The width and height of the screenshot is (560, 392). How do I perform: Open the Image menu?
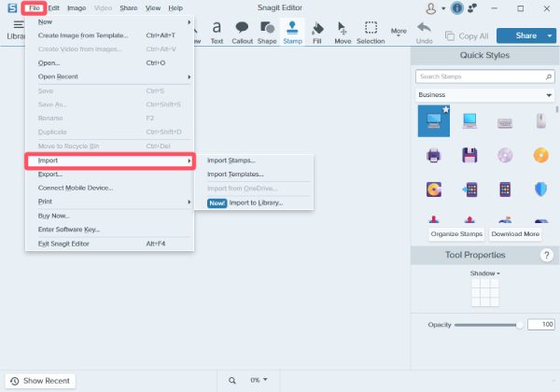tap(77, 7)
